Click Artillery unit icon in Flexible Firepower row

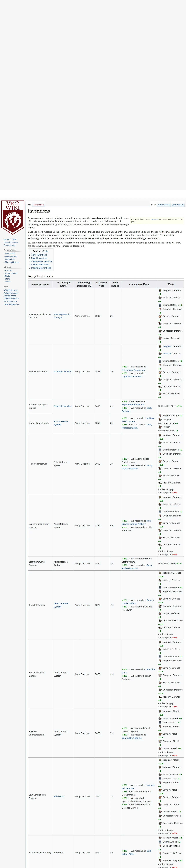point(160,483)
